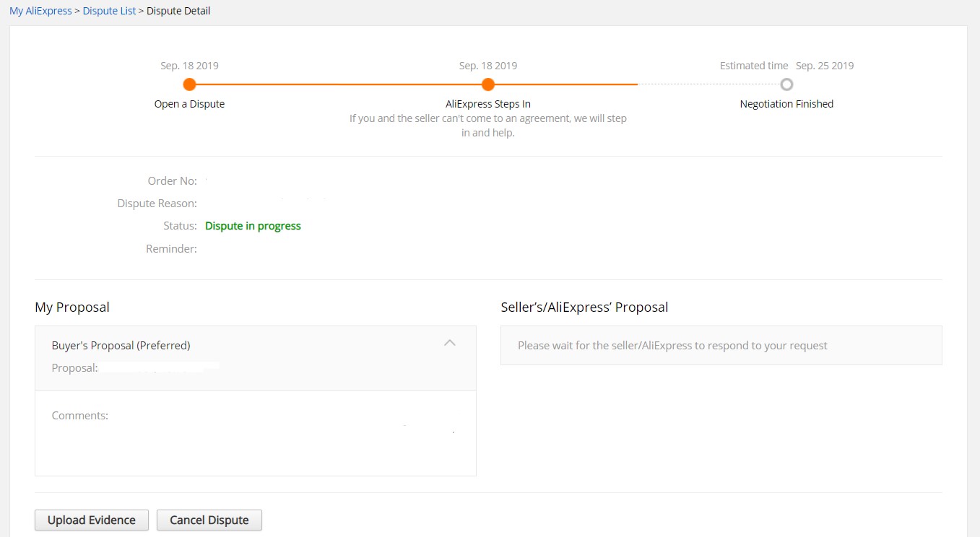Click the 'My Proposal' heading
980x537 pixels.
pos(72,307)
